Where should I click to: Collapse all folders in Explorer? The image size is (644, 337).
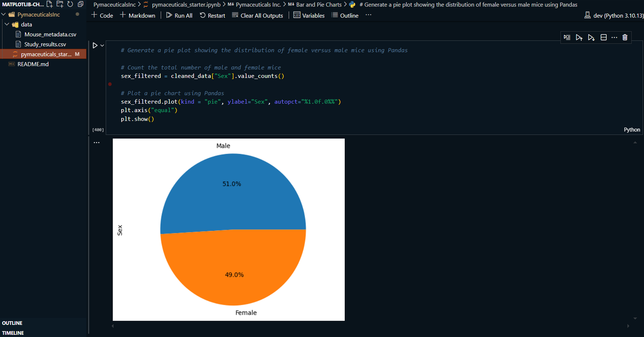click(80, 4)
